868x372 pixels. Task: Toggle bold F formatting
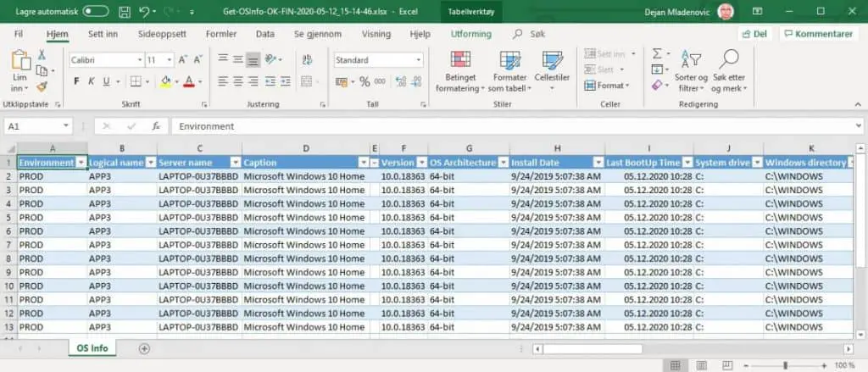coord(76,81)
